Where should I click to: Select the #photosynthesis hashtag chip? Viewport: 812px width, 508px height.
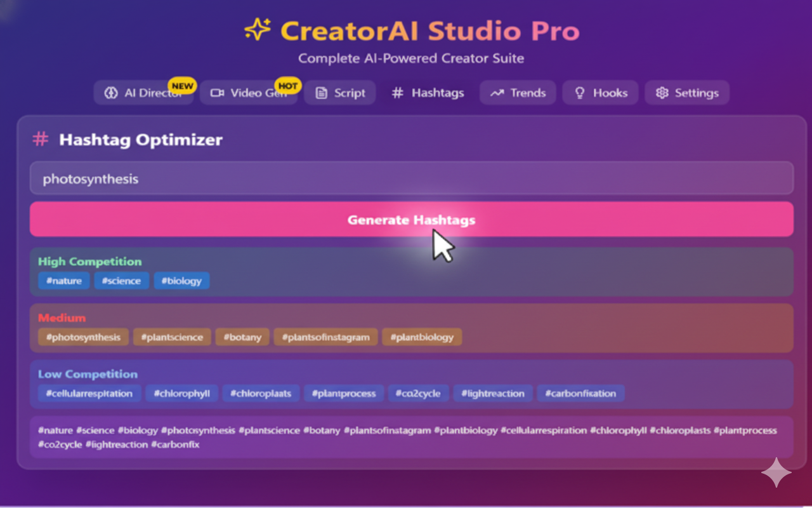click(x=82, y=337)
